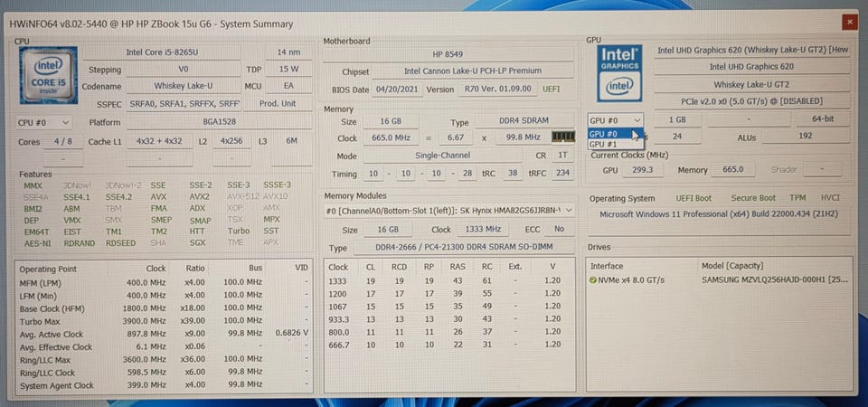Click the SSPEC field SRFA0, SRFA1

click(x=184, y=103)
